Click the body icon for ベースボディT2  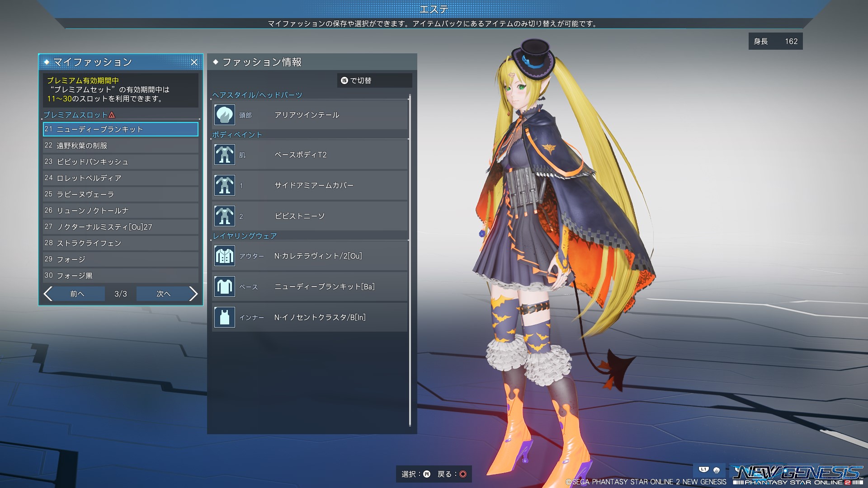pos(224,155)
